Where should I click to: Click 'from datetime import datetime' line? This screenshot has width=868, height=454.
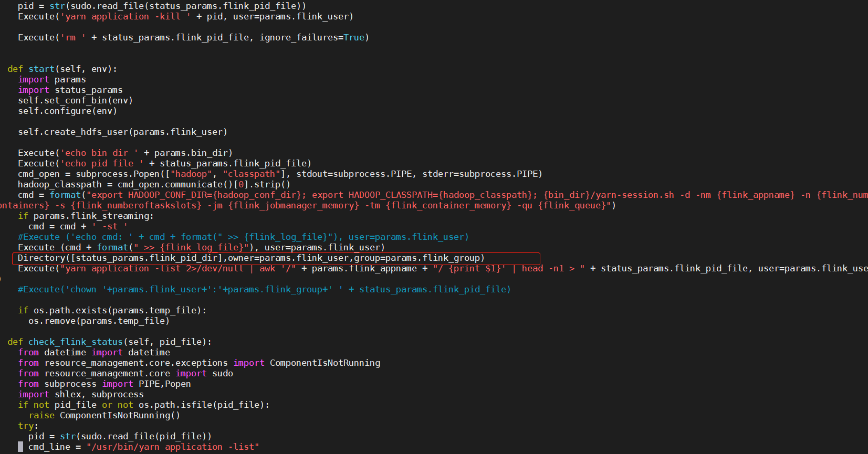tap(94, 352)
